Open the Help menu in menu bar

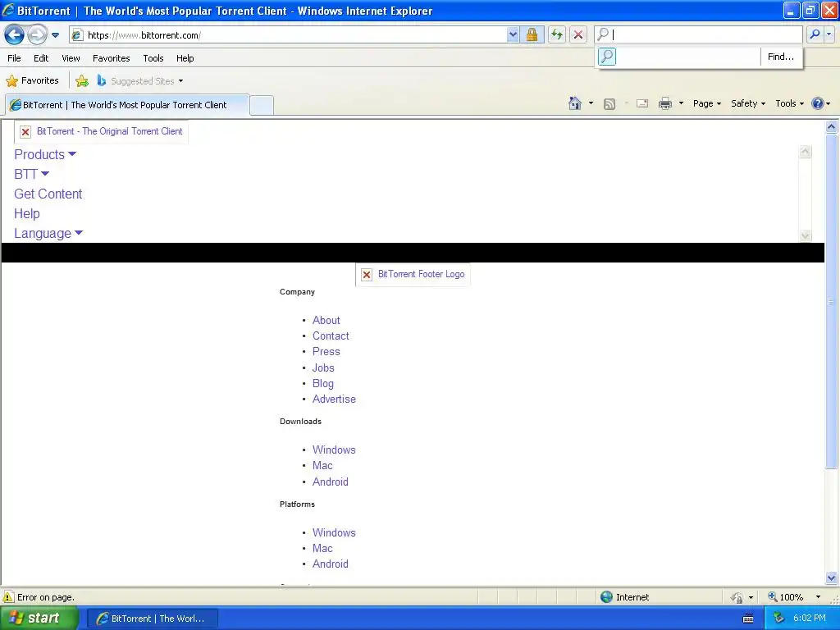[185, 58]
